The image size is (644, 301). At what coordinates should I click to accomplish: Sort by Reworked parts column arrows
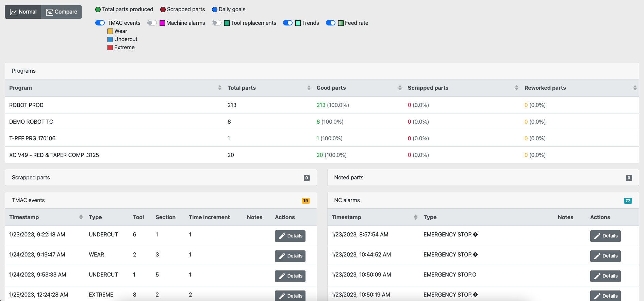coord(635,88)
